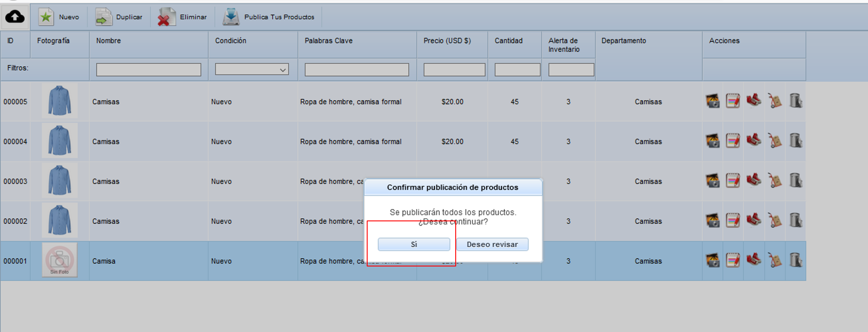Click the camera photo icon for product 000005
Screen dimensions: 868x332
click(713, 101)
